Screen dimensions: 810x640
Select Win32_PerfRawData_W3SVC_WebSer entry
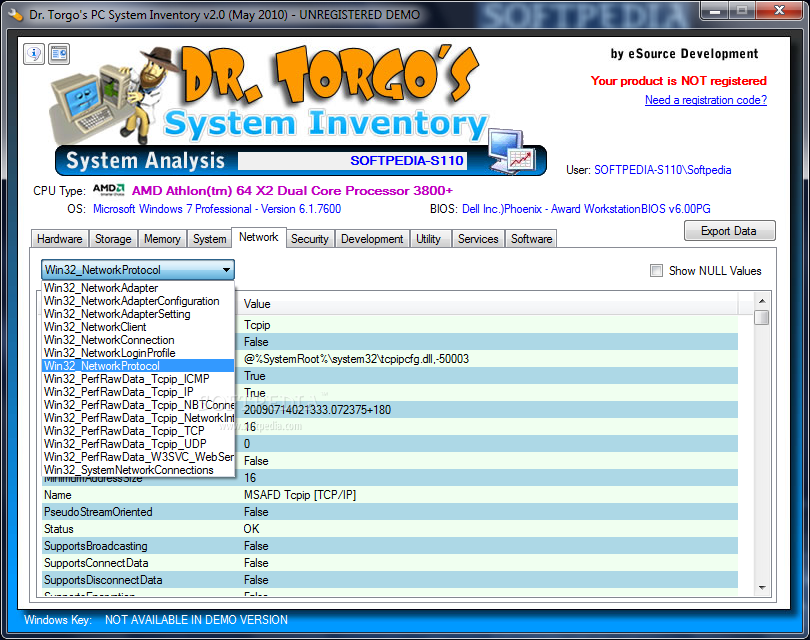point(137,457)
